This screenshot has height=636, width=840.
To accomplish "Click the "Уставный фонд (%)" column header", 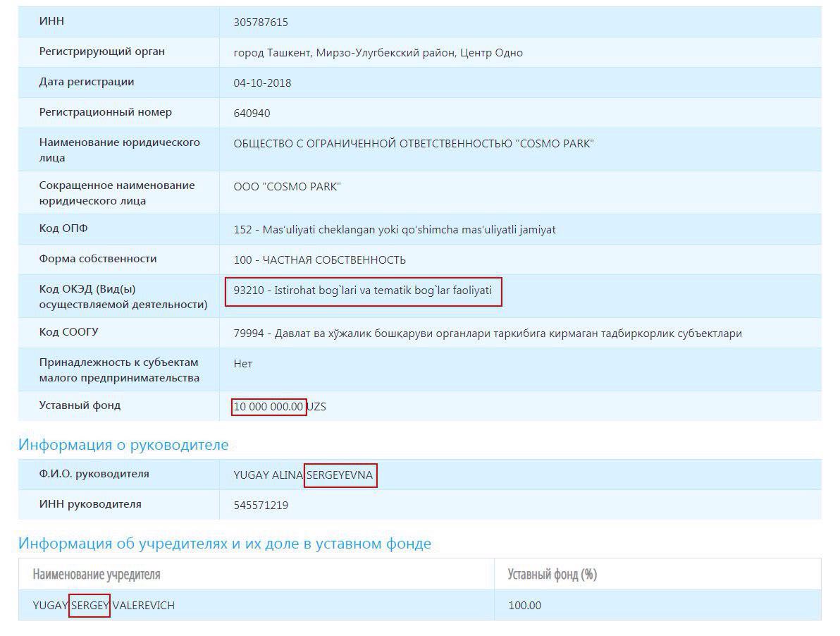I will point(552,575).
